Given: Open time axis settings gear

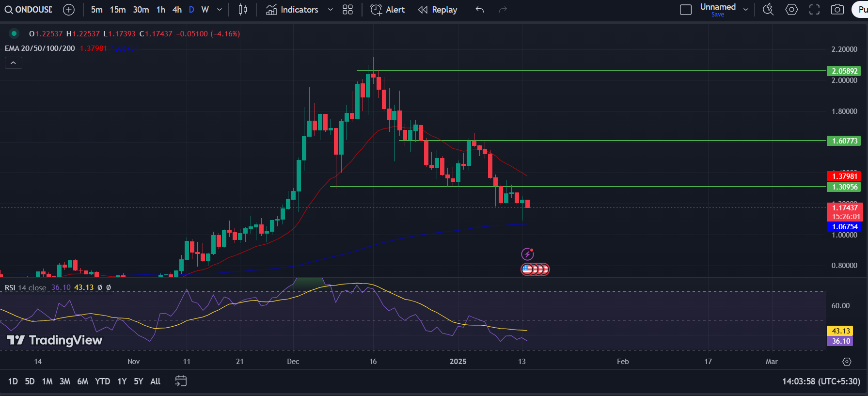Looking at the screenshot, I should (x=847, y=362).
